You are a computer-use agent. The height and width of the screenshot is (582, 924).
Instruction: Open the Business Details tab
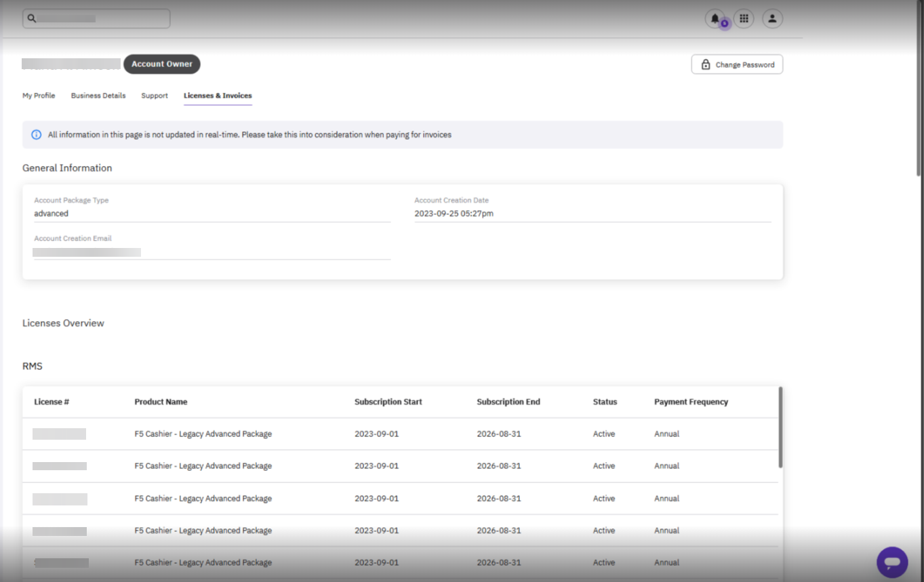[98, 96]
